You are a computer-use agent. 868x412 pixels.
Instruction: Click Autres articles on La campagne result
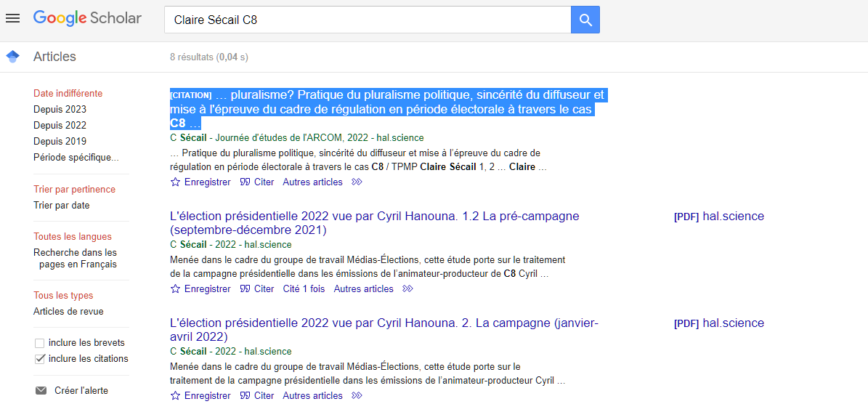click(313, 395)
